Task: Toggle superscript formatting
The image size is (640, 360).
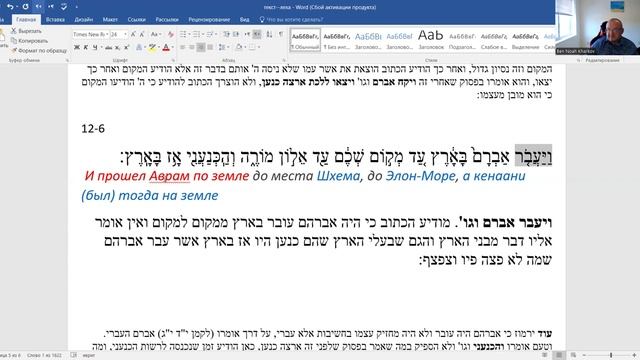Action: coord(127,47)
